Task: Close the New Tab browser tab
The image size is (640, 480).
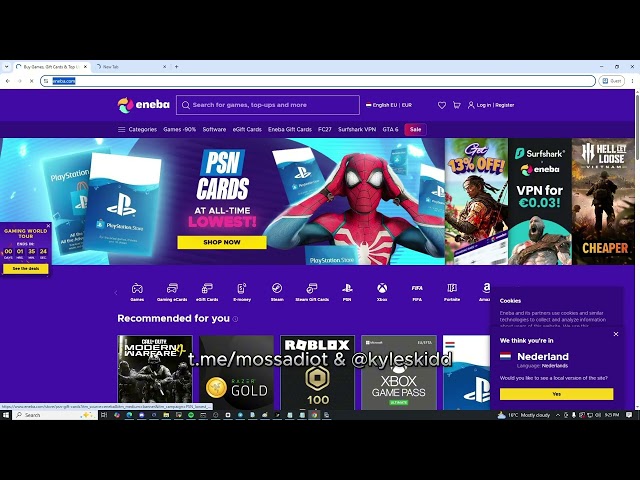Action: 165,67
